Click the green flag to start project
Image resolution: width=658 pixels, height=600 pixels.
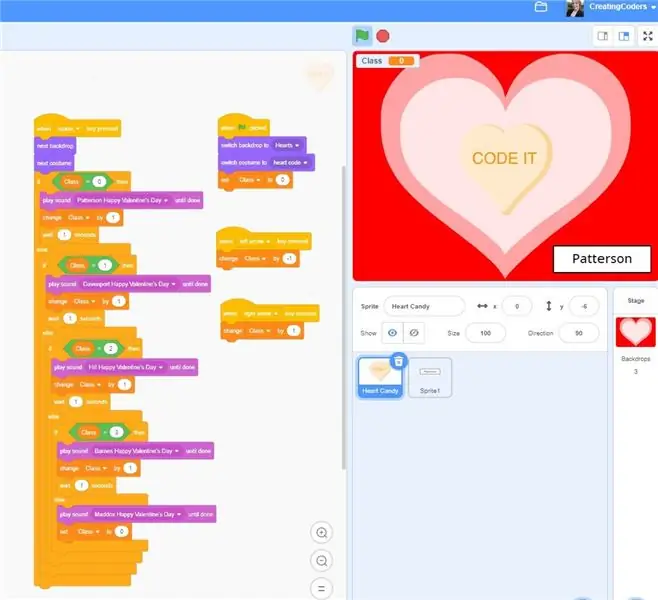(362, 36)
